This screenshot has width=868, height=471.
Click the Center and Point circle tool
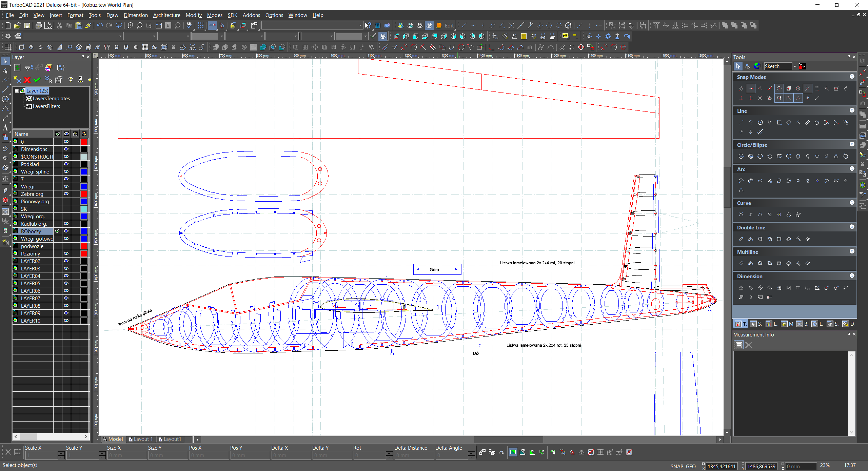click(x=741, y=156)
